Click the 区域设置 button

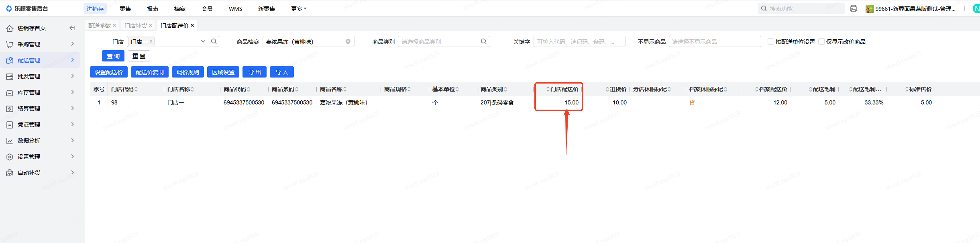point(223,72)
